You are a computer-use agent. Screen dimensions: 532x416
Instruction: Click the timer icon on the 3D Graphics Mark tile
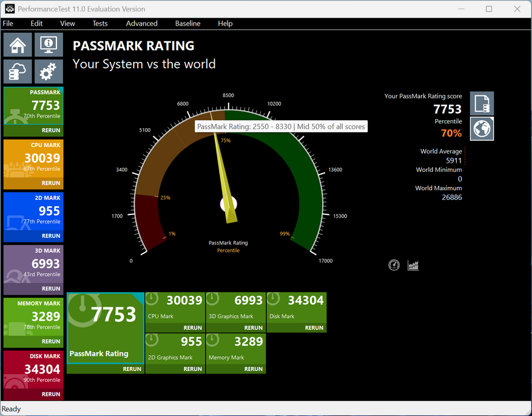click(x=212, y=299)
